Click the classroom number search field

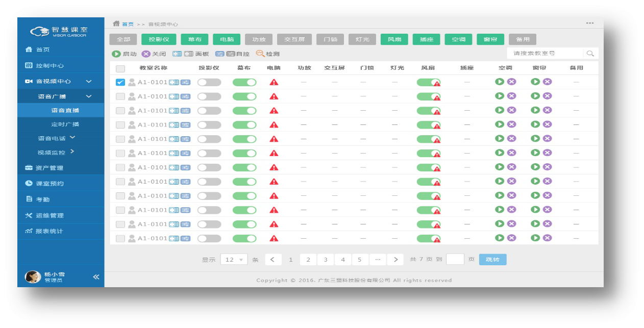click(544, 54)
